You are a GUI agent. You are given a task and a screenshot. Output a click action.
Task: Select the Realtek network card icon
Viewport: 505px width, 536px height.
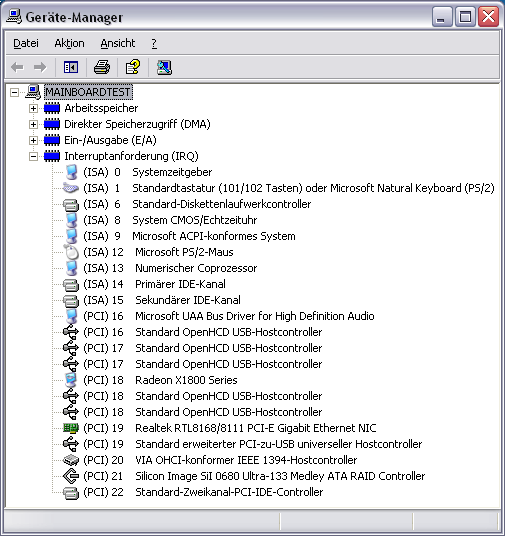pyautogui.click(x=71, y=428)
